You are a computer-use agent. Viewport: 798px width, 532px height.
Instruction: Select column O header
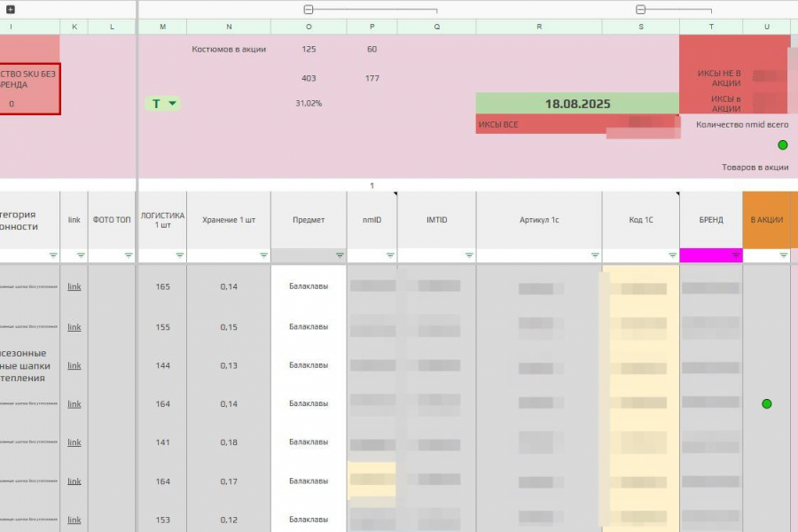coord(309,27)
